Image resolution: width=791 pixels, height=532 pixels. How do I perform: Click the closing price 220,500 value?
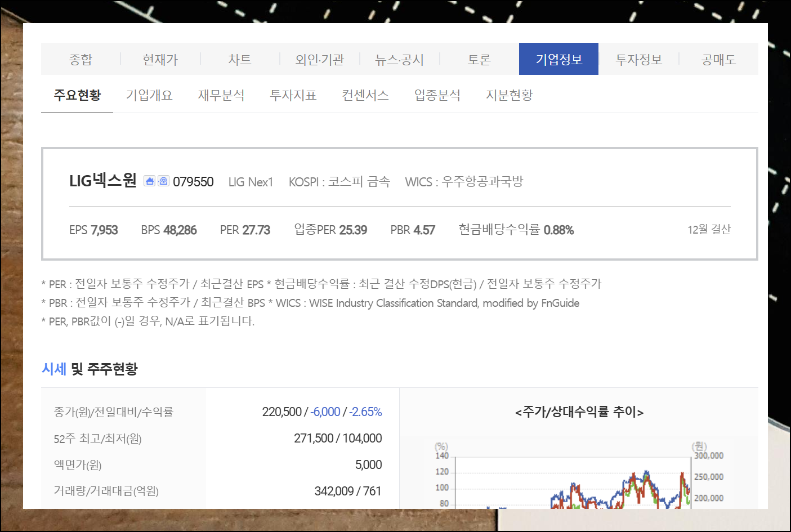tap(282, 412)
